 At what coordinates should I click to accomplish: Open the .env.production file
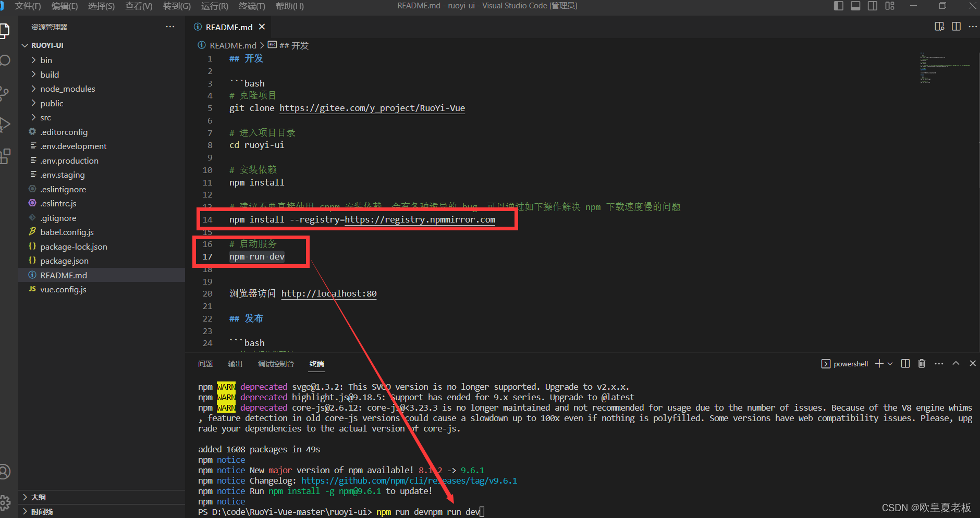102,161
